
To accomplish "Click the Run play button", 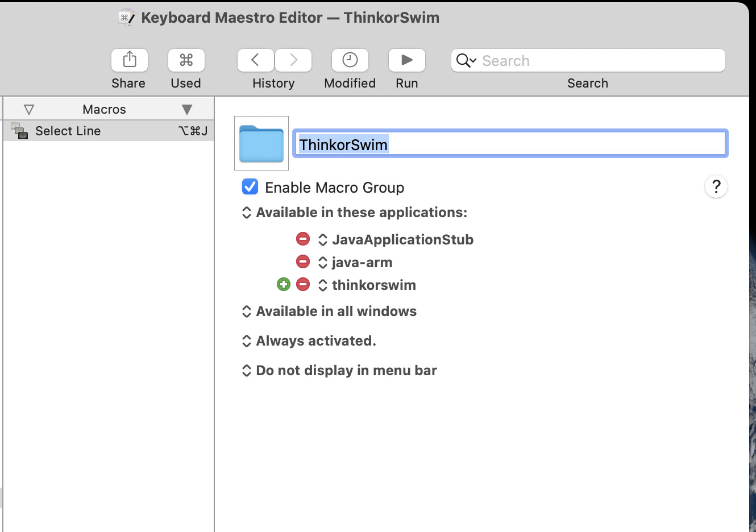I will [x=407, y=60].
